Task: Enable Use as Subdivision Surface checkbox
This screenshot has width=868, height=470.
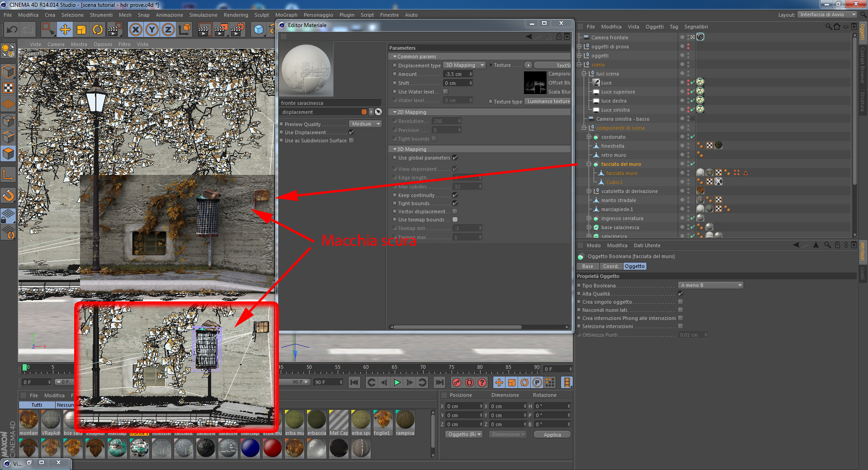Action: 351,141
